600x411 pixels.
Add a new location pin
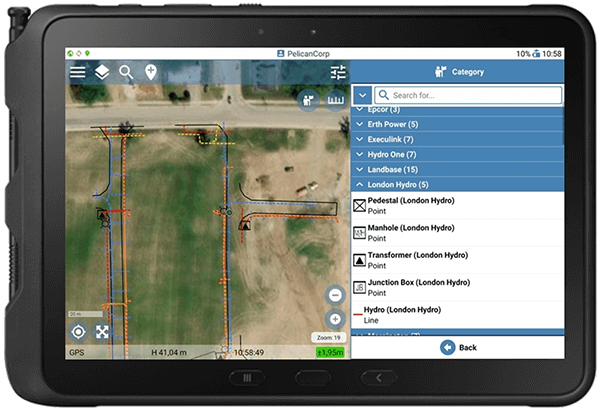click(151, 72)
